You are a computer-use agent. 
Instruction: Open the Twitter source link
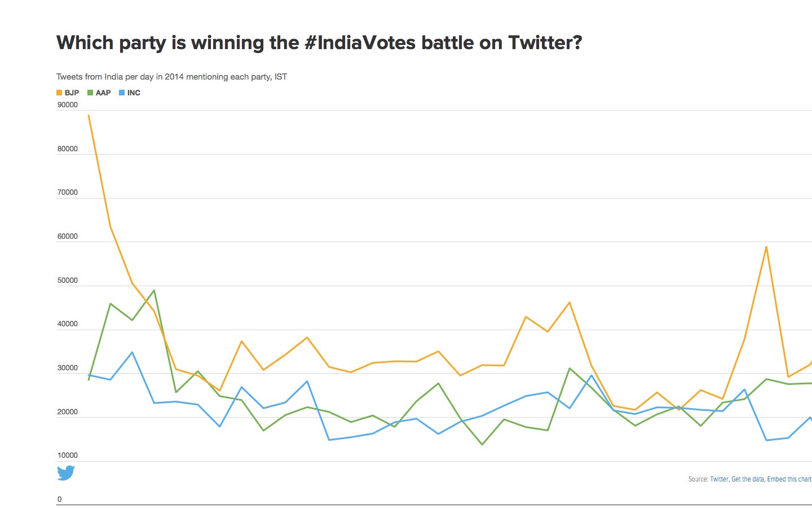[719, 479]
